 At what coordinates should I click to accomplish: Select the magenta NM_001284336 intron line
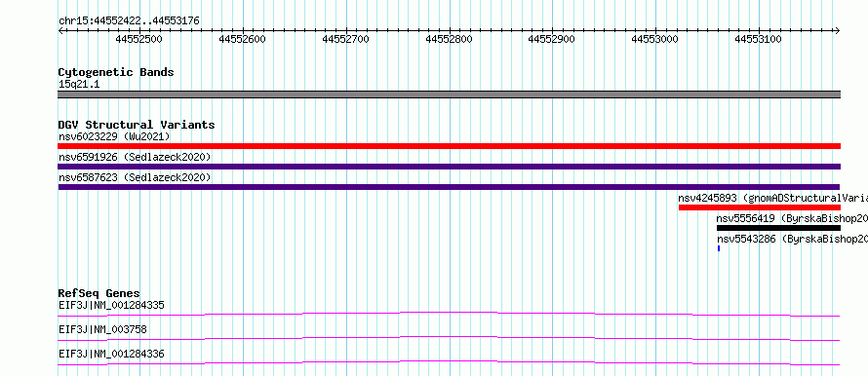(449, 362)
